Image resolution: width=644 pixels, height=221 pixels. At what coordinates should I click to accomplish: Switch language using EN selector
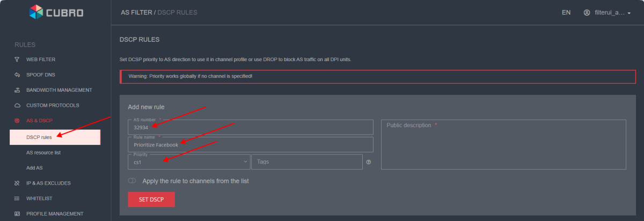566,12
